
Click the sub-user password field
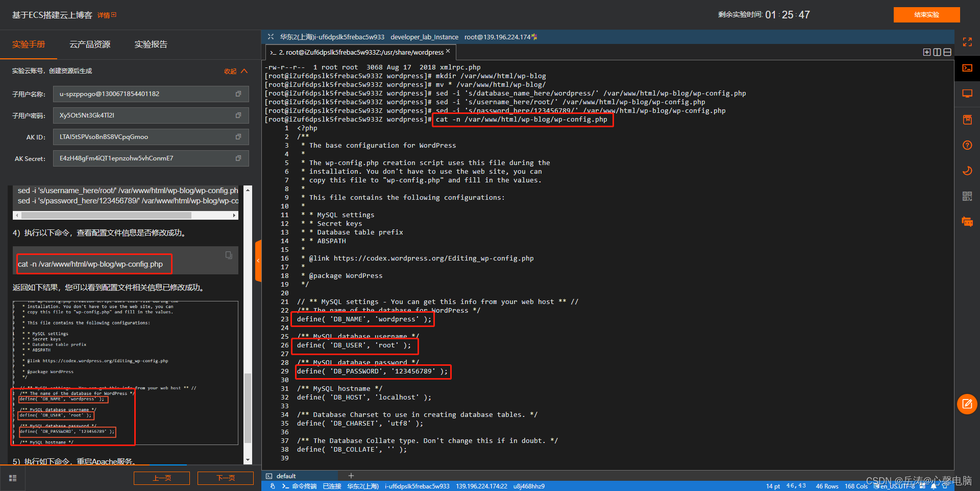[151, 115]
